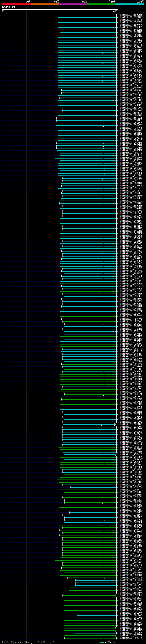The image size is (146, 644).
Task: Open hit UniRef100_B9RTG6
Action: pos(131,17)
